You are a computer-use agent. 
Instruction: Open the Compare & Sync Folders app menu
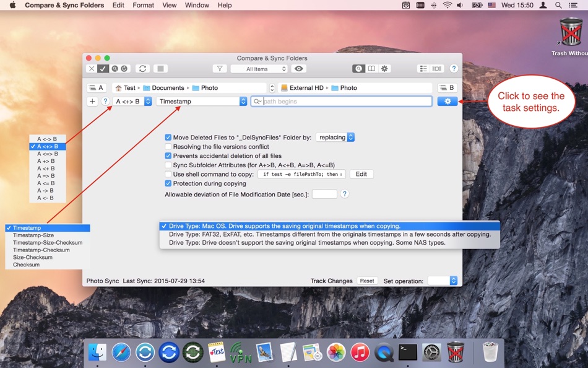click(x=64, y=5)
